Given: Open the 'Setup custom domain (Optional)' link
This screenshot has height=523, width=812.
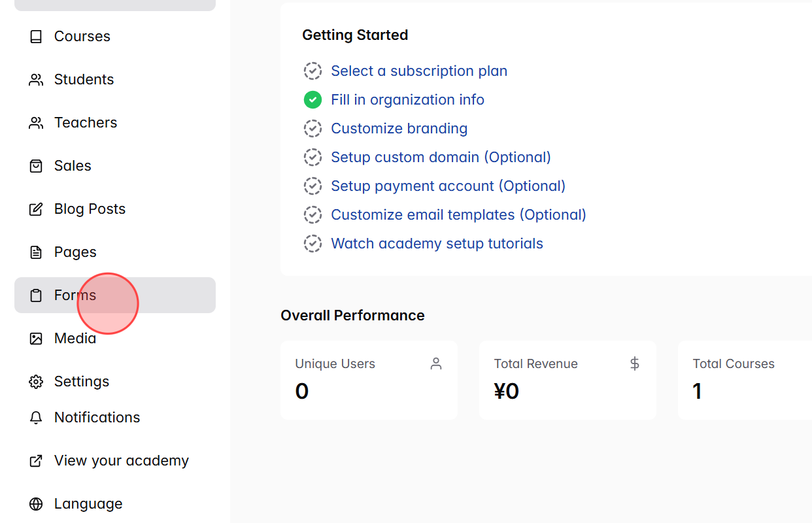Looking at the screenshot, I should pos(441,157).
